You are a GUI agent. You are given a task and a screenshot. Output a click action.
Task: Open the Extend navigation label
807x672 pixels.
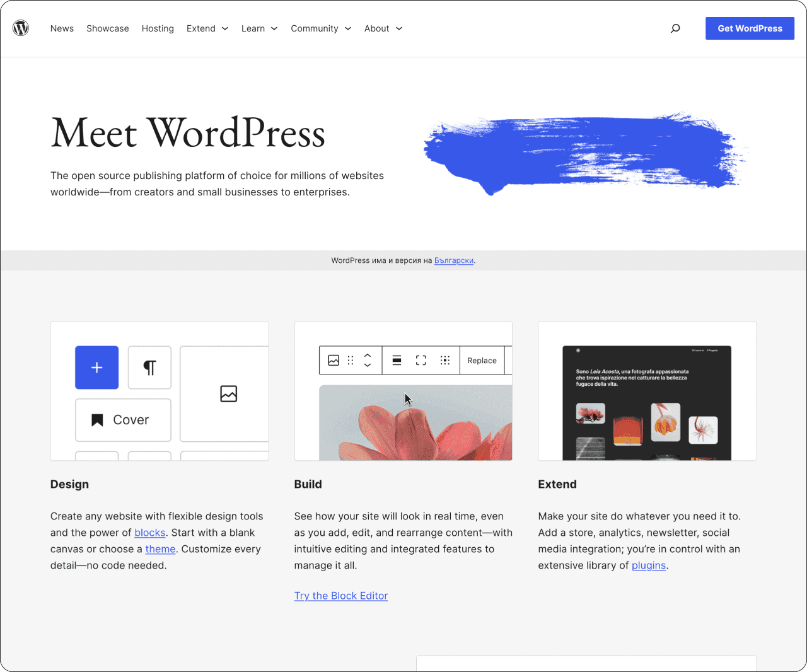pos(201,28)
